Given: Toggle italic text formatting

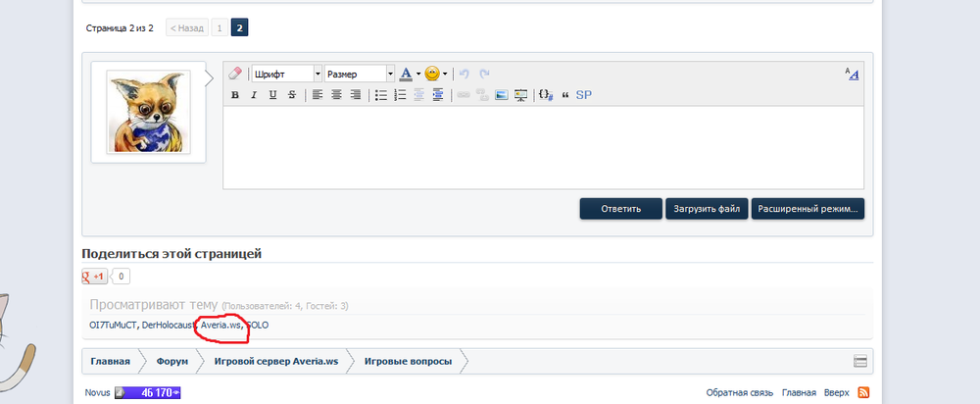Looking at the screenshot, I should tap(253, 95).
